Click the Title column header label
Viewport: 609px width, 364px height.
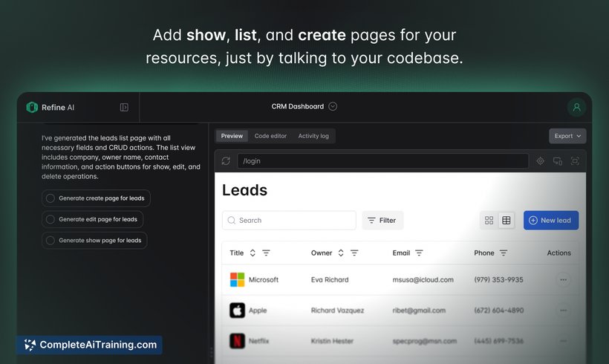coord(236,253)
